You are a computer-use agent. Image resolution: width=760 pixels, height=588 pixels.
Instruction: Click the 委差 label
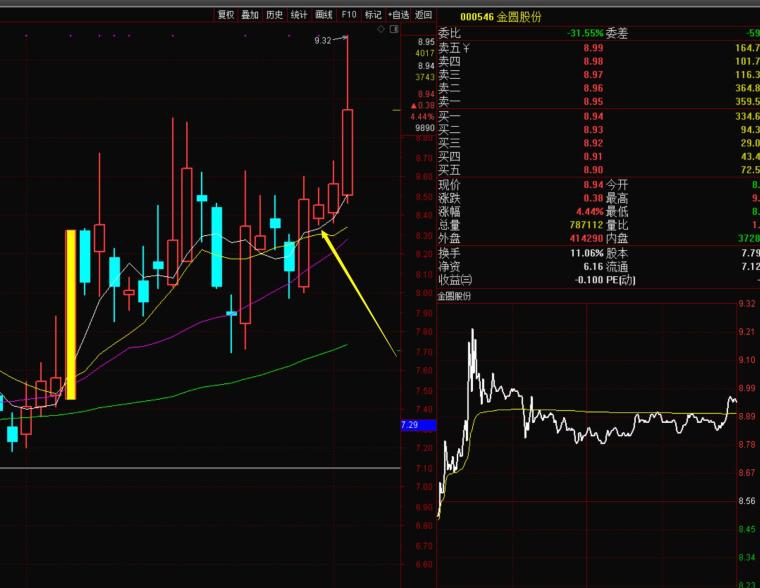pyautogui.click(x=617, y=33)
